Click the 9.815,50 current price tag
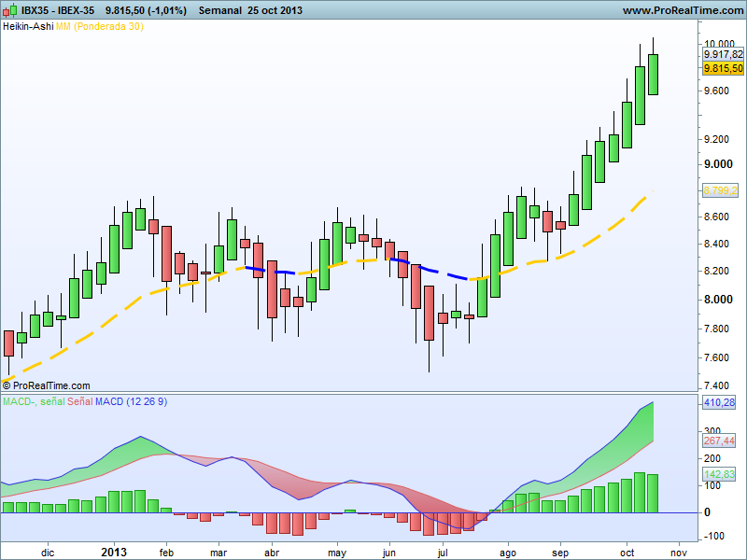The width and height of the screenshot is (747, 560). pos(723,68)
